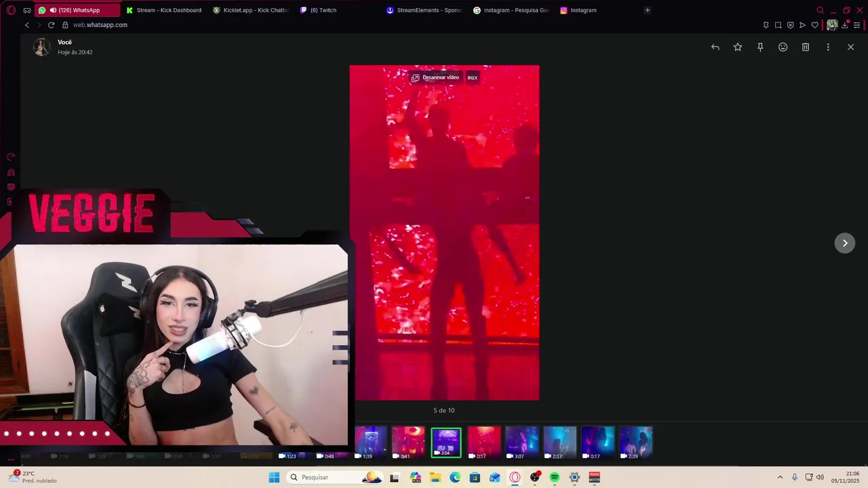This screenshot has width=868, height=488.
Task: Open the Opera easy setup menu
Action: (x=857, y=25)
